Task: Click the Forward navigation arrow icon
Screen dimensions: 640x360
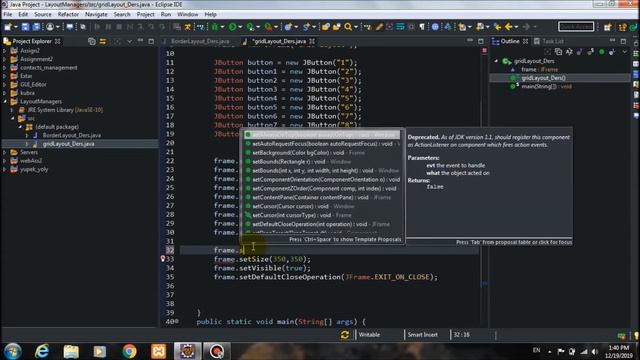Action: coord(526,27)
